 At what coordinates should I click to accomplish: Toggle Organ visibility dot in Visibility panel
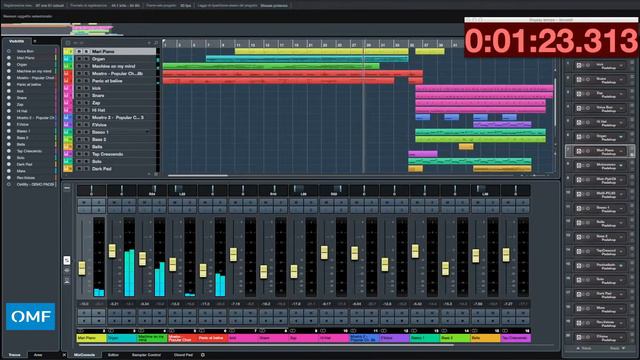(x=9, y=64)
